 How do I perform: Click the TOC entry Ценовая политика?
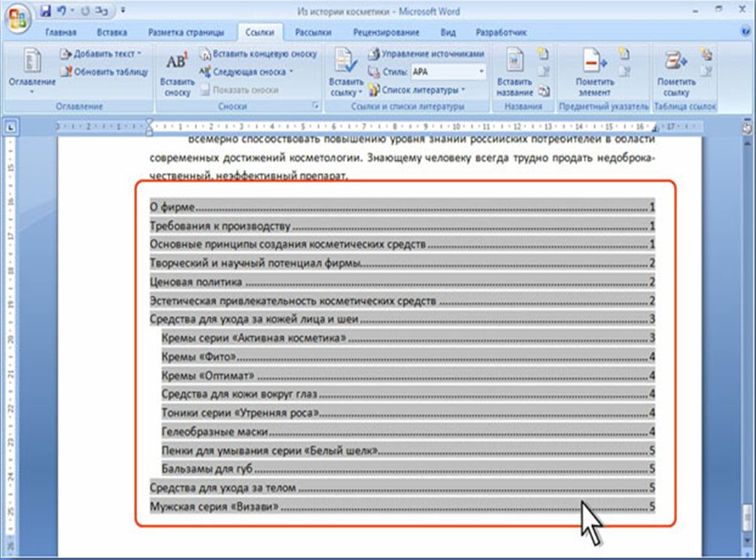point(402,282)
